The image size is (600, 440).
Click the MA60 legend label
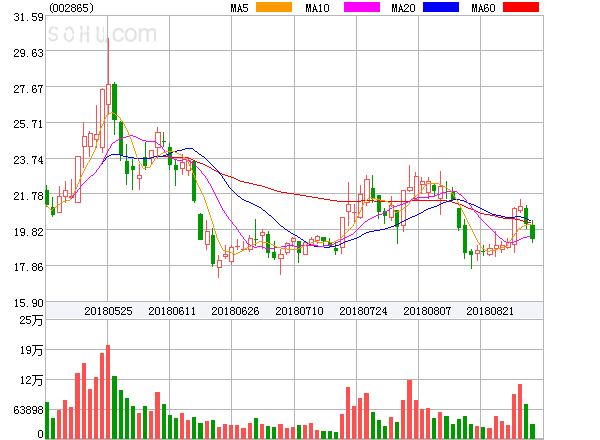coord(483,8)
